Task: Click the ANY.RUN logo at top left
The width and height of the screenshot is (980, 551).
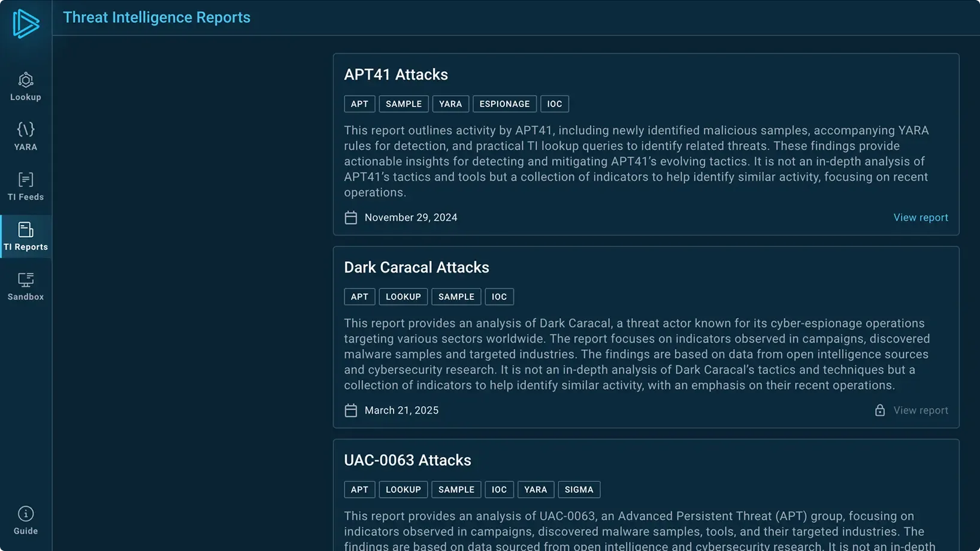Action: pos(25,23)
